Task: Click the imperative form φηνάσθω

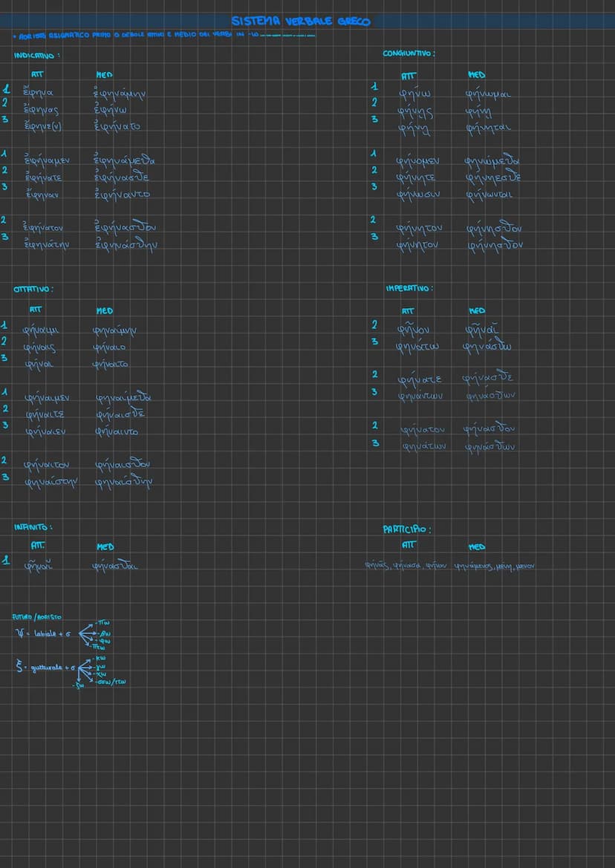Action: click(x=487, y=347)
